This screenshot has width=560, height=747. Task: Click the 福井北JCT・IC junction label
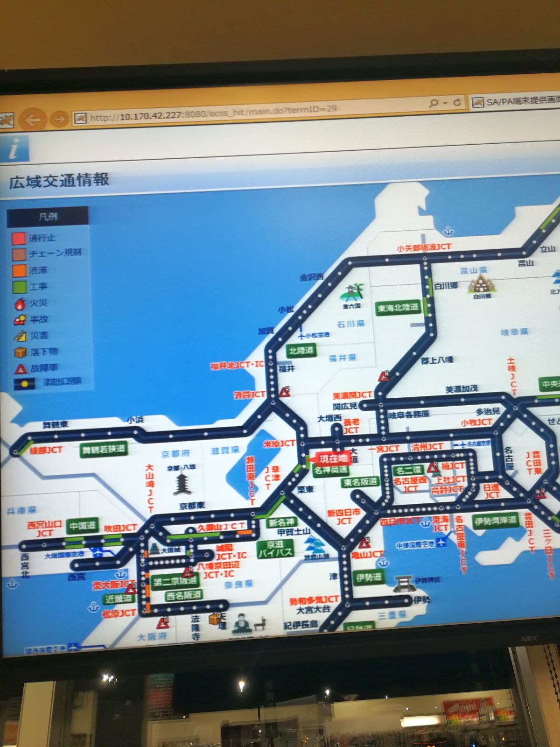tap(237, 365)
